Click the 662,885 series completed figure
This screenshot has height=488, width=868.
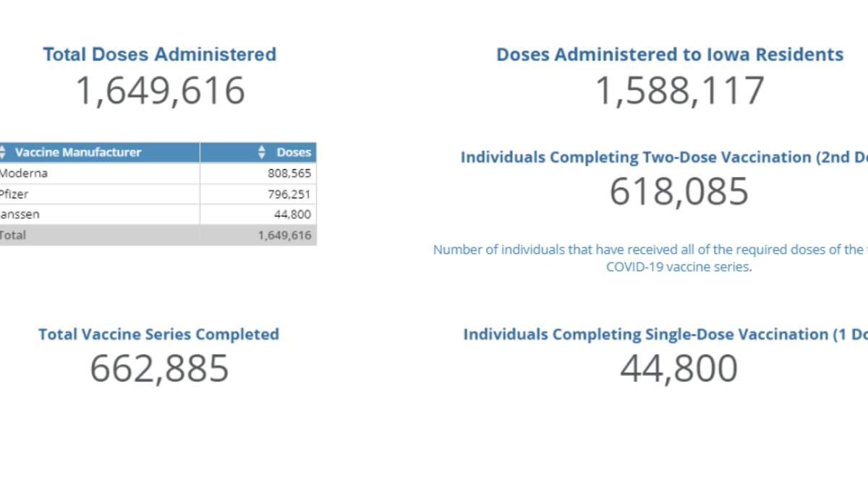[159, 368]
